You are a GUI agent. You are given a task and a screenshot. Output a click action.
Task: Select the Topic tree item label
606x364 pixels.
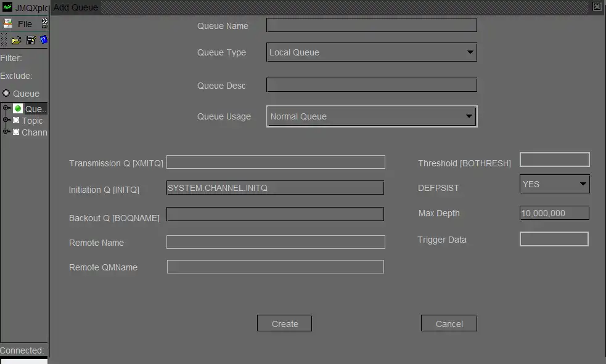tap(32, 121)
